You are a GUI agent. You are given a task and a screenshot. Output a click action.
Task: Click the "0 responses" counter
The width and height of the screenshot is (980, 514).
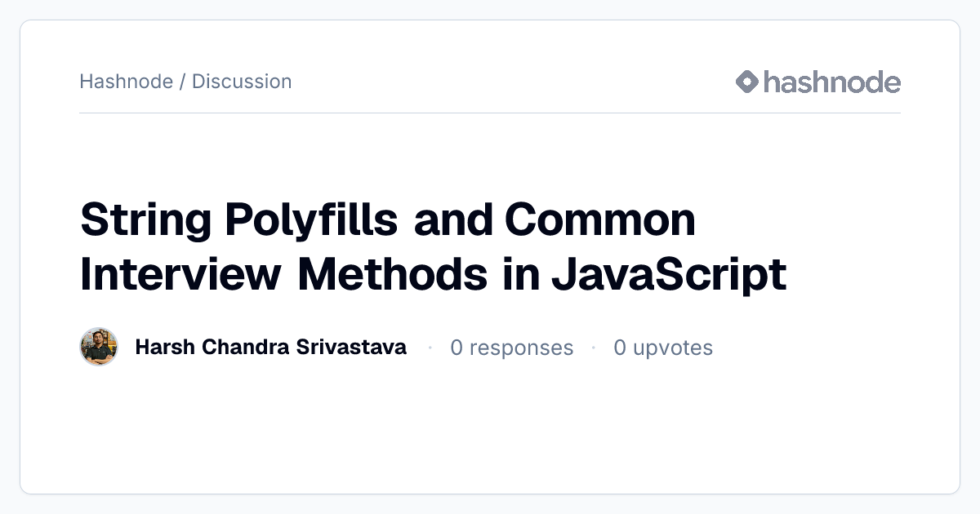click(x=512, y=348)
